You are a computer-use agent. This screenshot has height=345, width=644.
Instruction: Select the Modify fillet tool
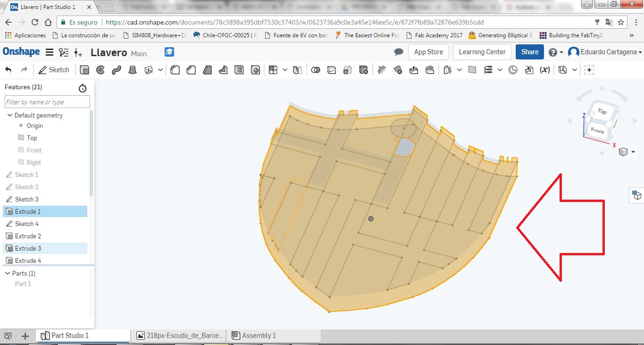point(382,70)
